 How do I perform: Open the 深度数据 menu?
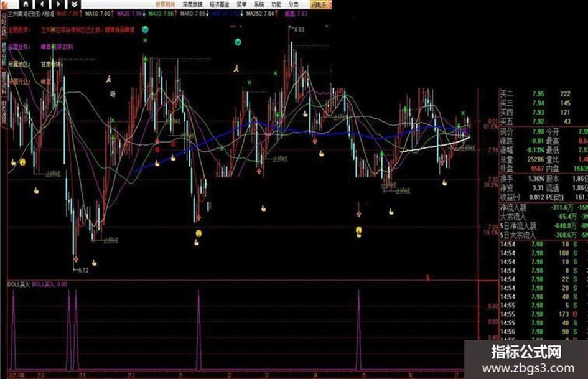(192, 4)
